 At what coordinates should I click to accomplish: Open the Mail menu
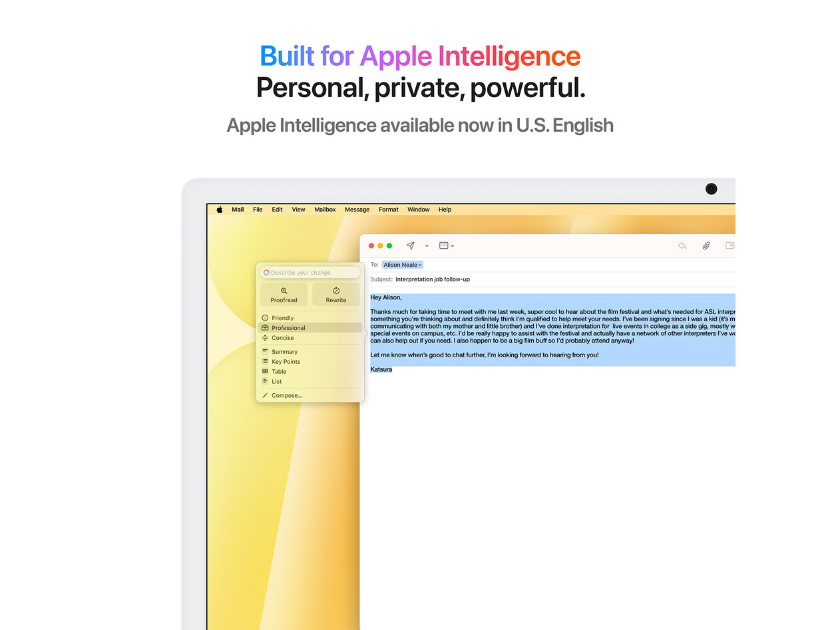[238, 210]
